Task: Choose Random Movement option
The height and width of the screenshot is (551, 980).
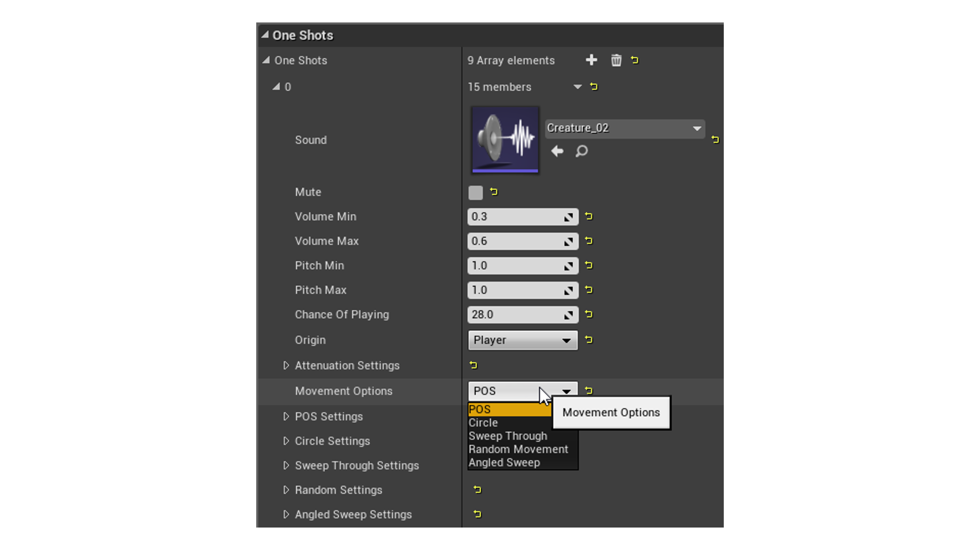Action: (x=518, y=449)
